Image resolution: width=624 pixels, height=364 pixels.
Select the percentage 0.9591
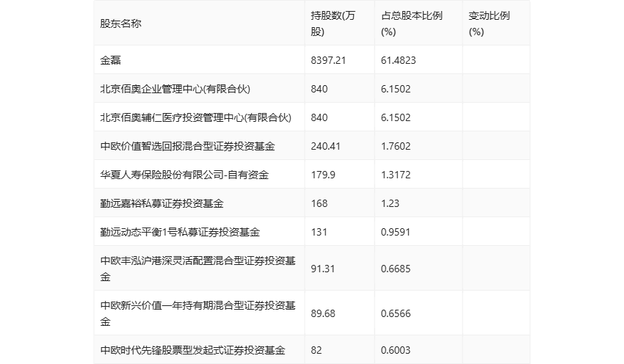point(396,232)
